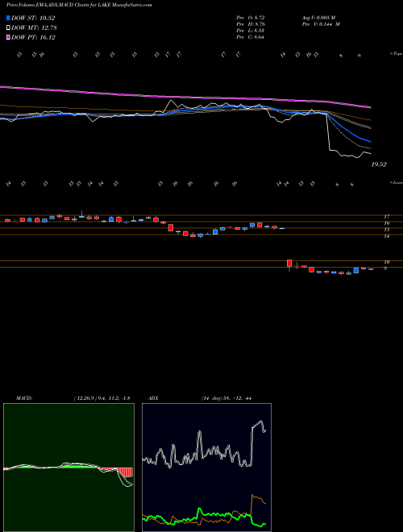Click the MACD parameters '(12,26,9) 9.4, 11.2, -1.8'

[102, 398]
